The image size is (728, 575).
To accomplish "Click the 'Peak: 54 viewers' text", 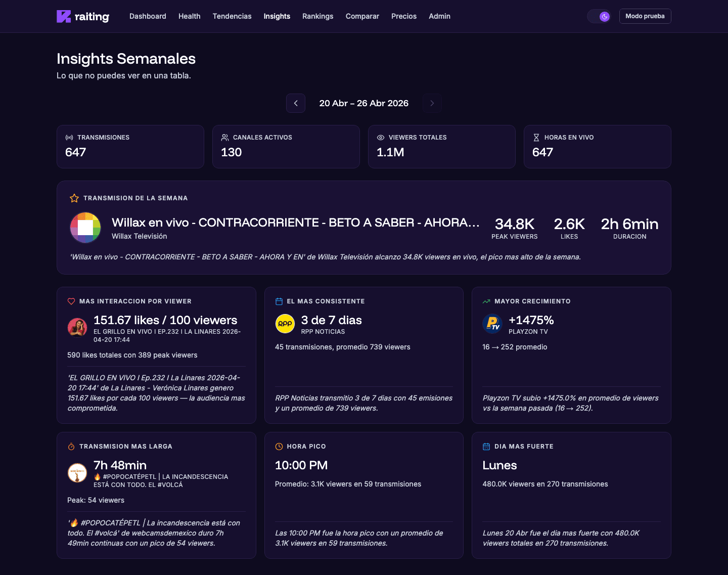I will [96, 500].
